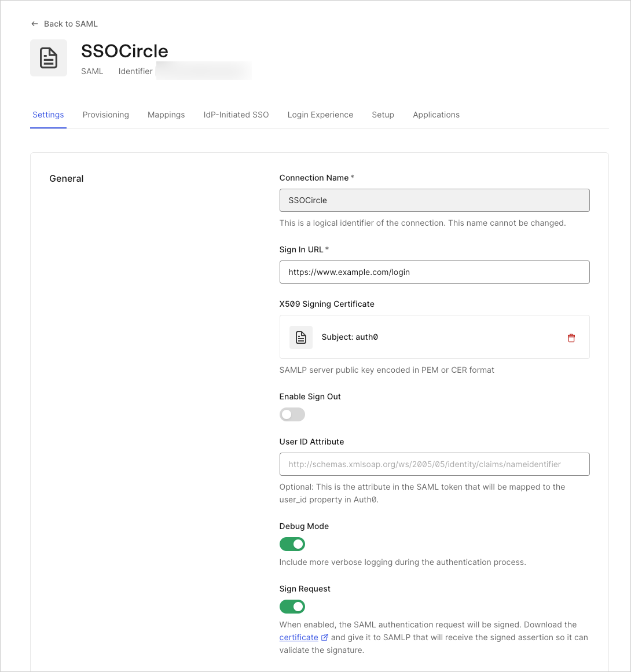Select the Login Experience tab
Image resolution: width=631 pixels, height=672 pixels.
320,115
